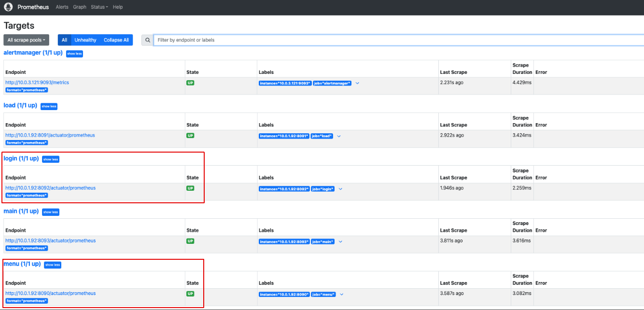Click the job="alertmanager" label badge
Viewport: 644px width, 310px height.
332,84
